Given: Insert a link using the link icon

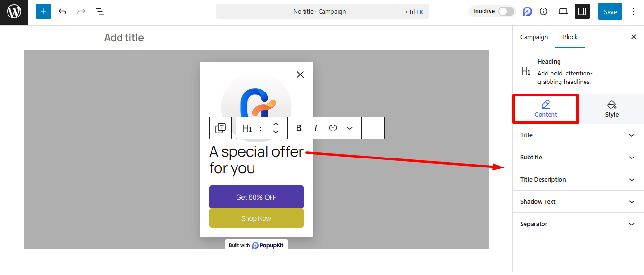Looking at the screenshot, I should 333,128.
